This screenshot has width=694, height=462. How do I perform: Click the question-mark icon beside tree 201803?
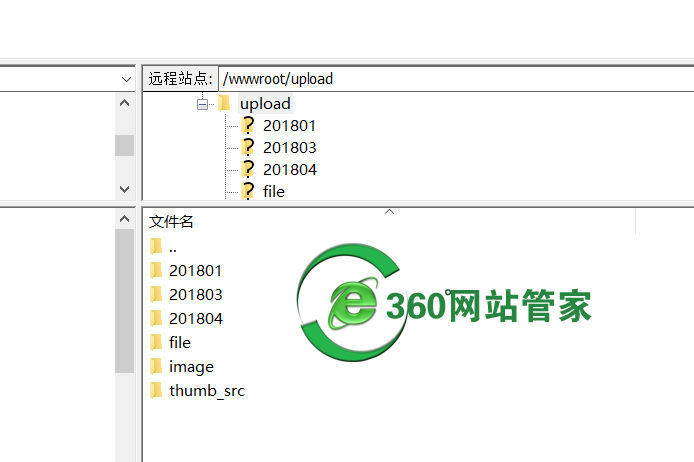[x=248, y=147]
